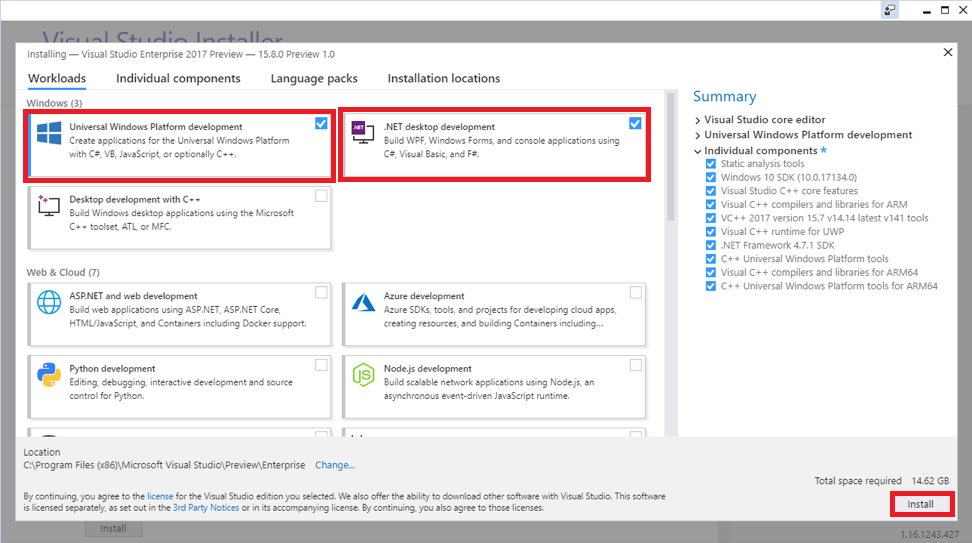Click the Python development logo icon
972x543 pixels.
[49, 374]
